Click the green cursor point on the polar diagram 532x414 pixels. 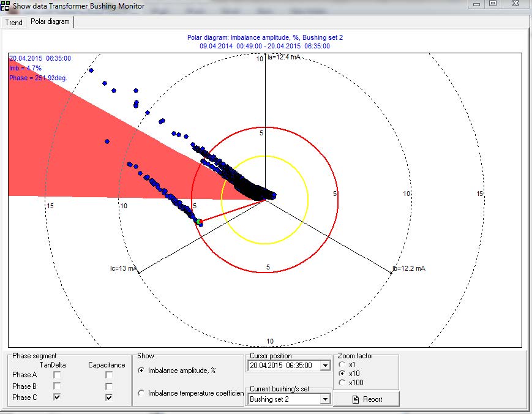click(198, 222)
